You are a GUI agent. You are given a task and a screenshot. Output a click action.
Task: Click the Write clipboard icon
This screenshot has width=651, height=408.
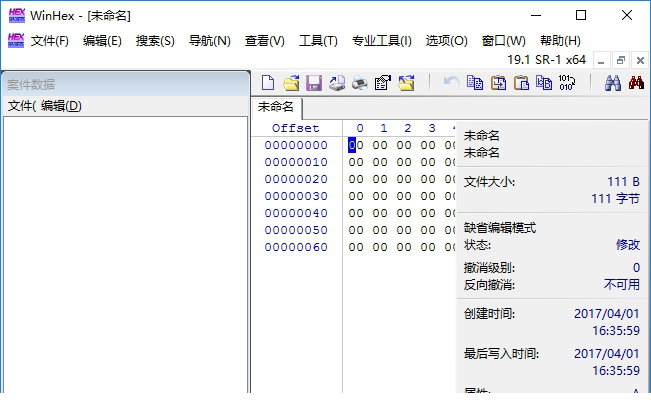[544, 83]
